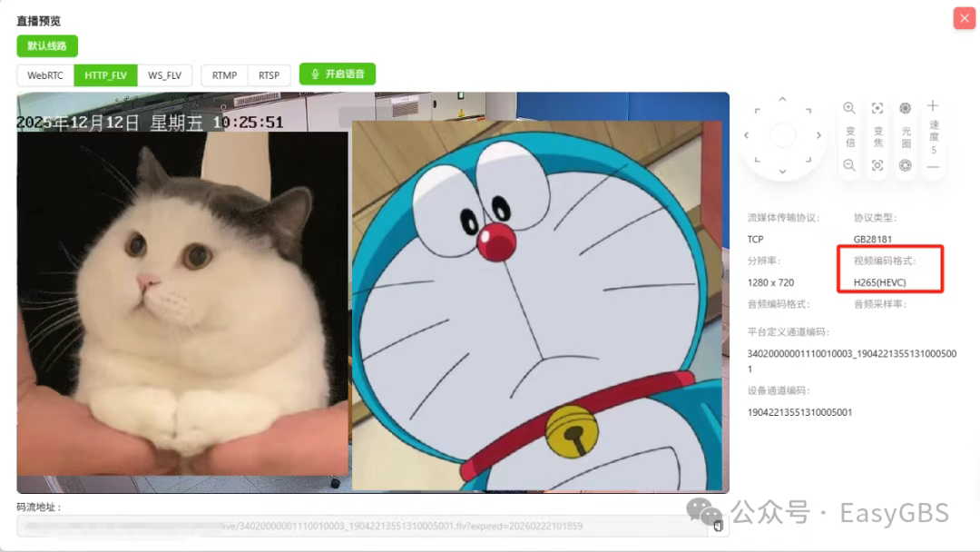Select the HTTP_FLV protocol tab
The image size is (980, 552).
click(105, 75)
